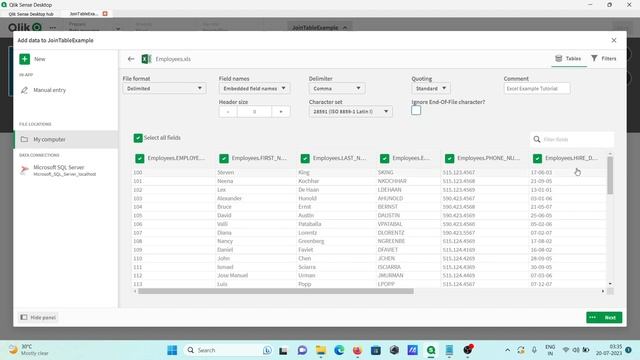The width and height of the screenshot is (640, 360).
Task: Switch to the Filters tab
Action: 604,58
